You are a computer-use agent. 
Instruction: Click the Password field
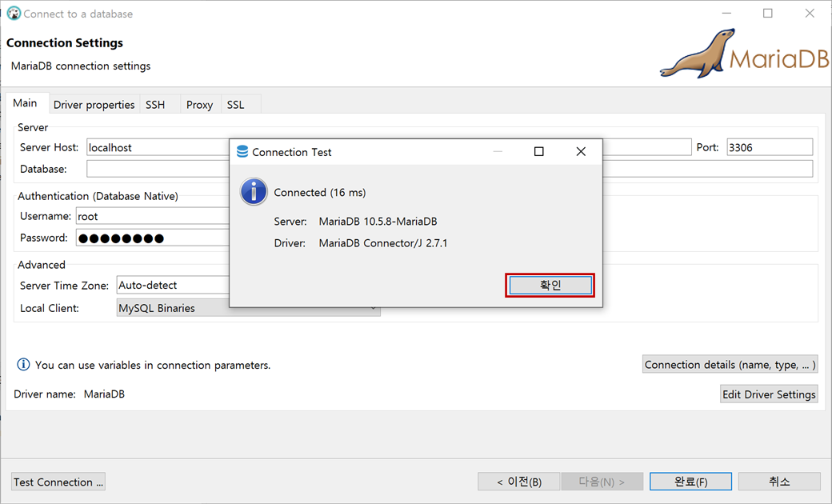click(153, 238)
